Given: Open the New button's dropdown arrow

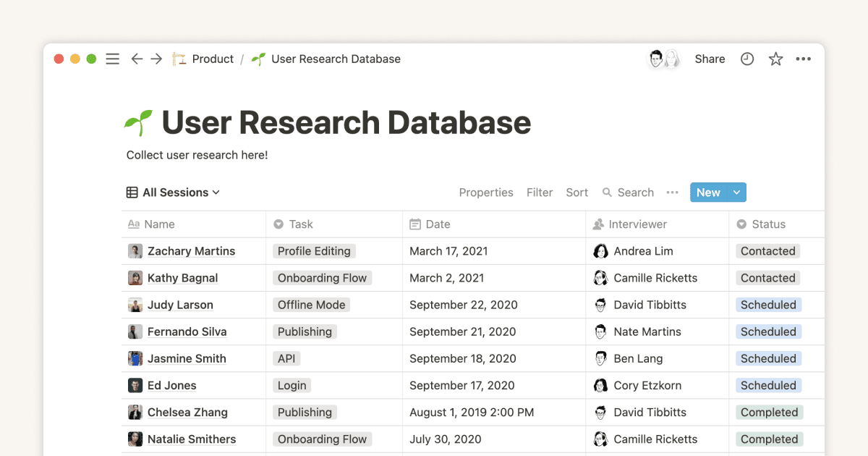Looking at the screenshot, I should 736,192.
